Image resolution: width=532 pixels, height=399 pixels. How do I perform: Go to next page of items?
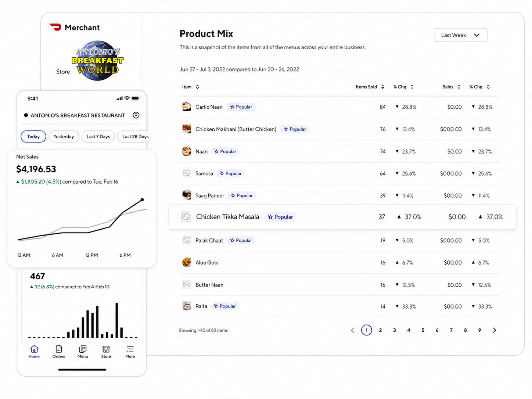(x=495, y=330)
